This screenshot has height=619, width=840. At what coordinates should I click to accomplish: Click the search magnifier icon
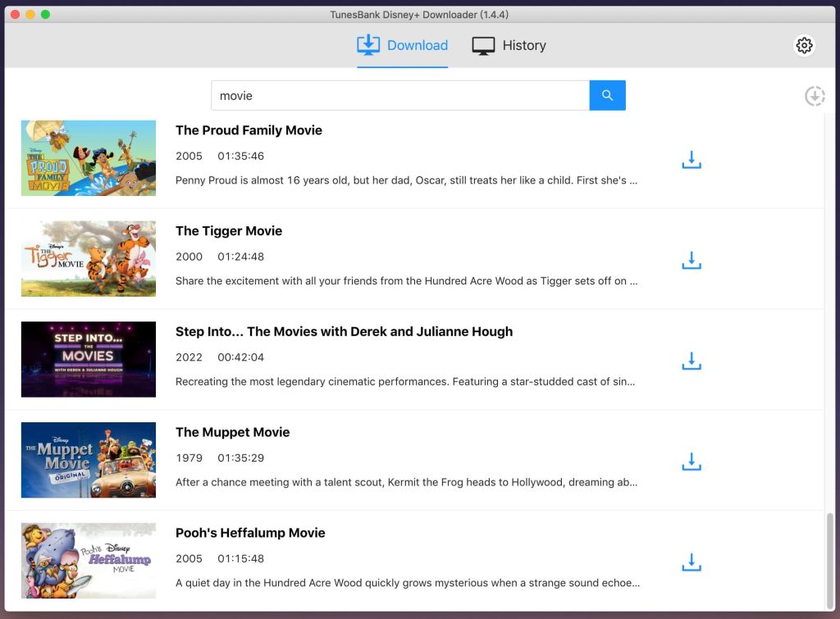click(607, 95)
